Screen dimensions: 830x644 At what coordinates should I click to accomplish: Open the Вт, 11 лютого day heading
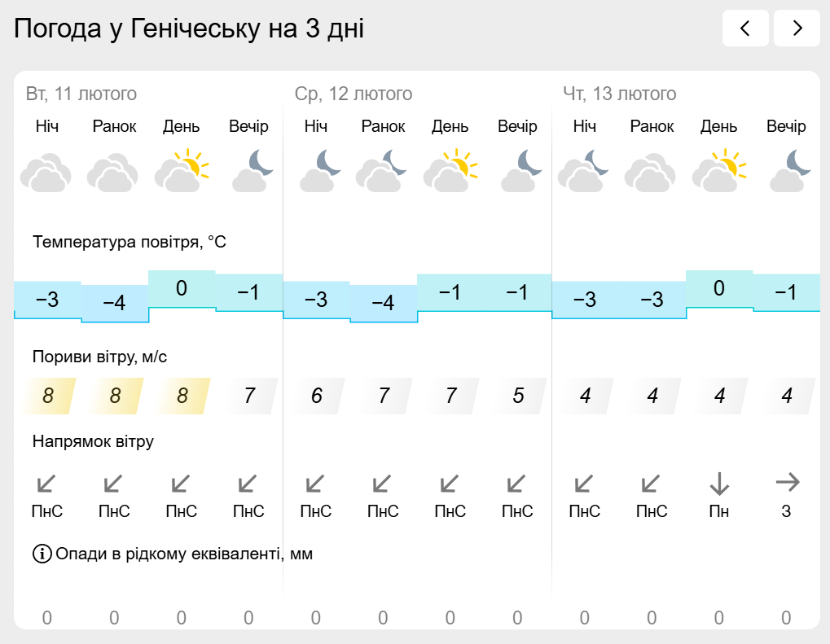click(81, 94)
